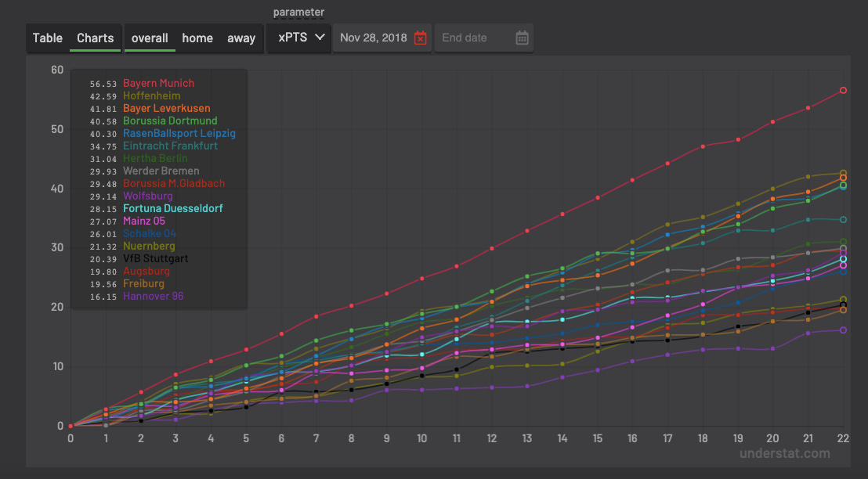The image size is (868, 479).
Task: Click Bayern Munich's final point at matchday 22
Action: click(843, 90)
